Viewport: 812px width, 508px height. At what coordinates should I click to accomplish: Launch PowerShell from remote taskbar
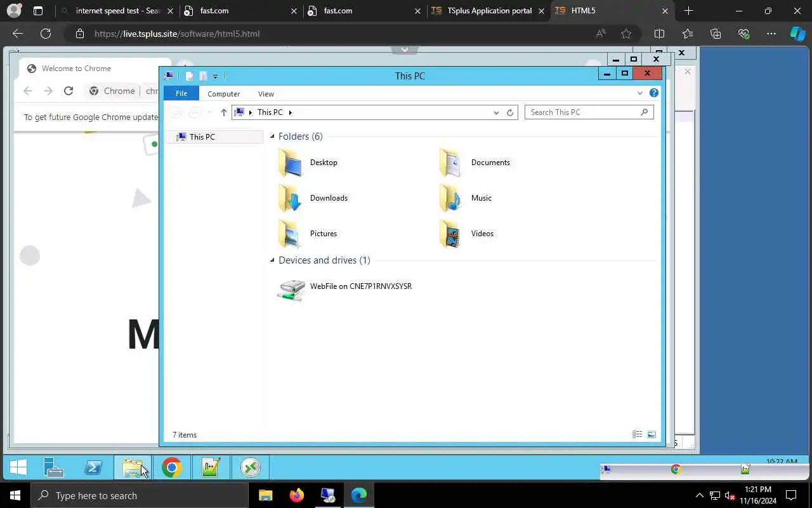coord(93,468)
